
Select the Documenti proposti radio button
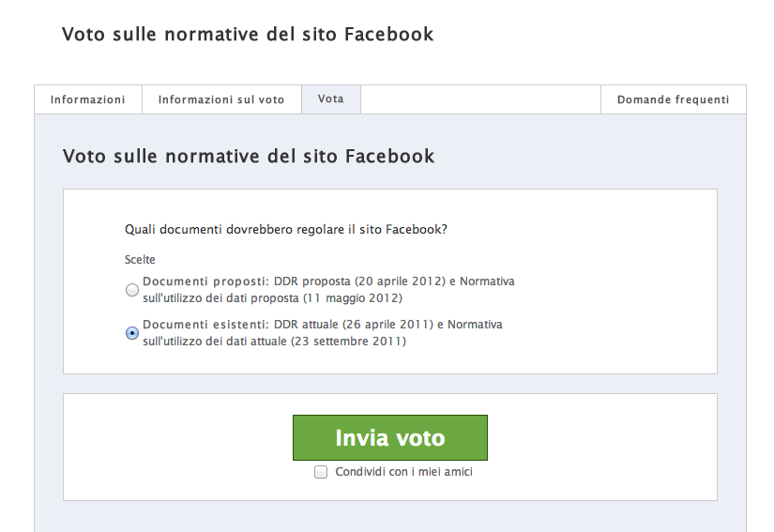point(132,290)
